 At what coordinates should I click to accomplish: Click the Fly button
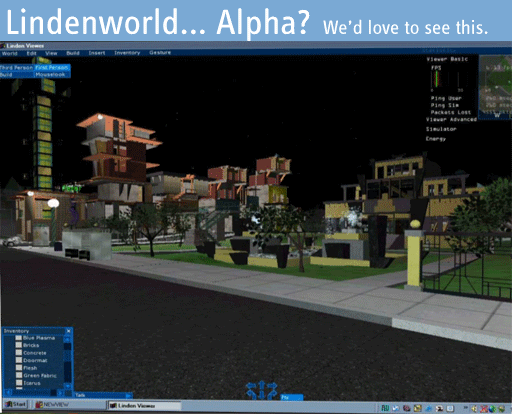(x=291, y=397)
